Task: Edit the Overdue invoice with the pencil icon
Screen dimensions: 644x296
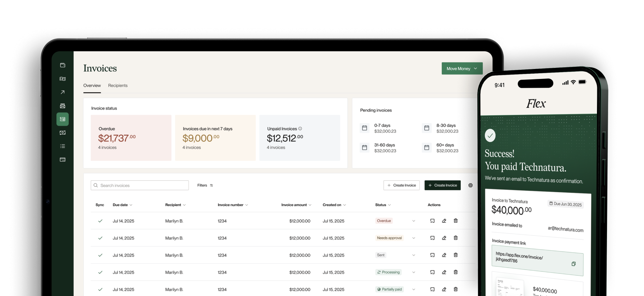Action: click(x=444, y=221)
